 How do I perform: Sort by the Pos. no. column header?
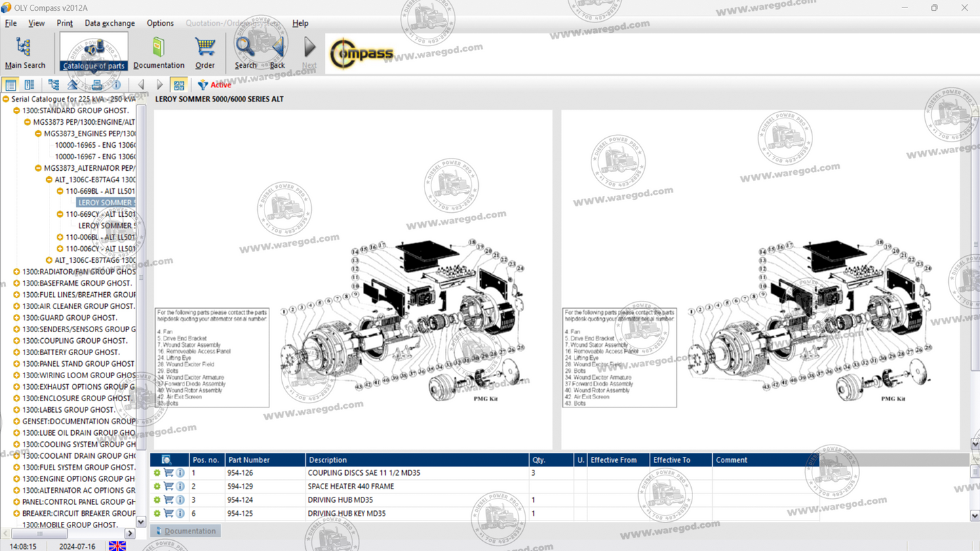click(x=207, y=460)
